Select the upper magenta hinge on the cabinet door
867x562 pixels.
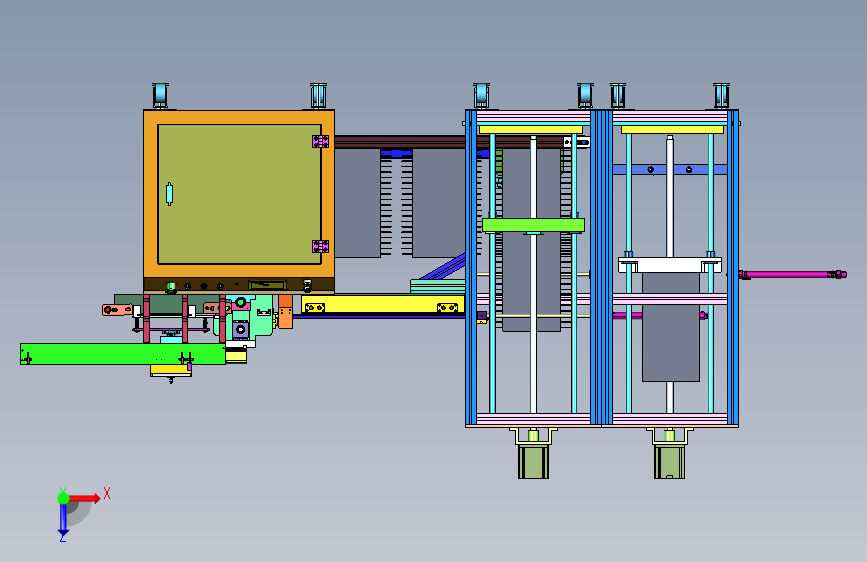pyautogui.click(x=321, y=142)
